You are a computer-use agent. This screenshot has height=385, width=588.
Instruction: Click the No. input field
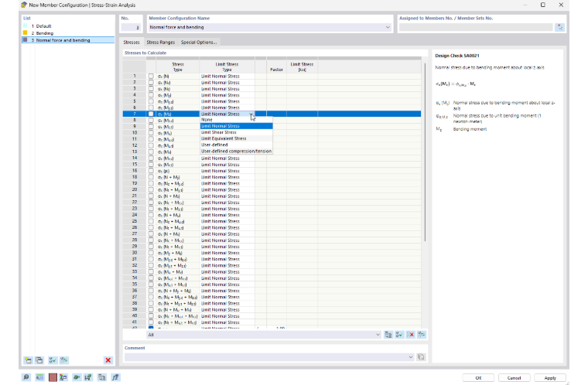131,27
